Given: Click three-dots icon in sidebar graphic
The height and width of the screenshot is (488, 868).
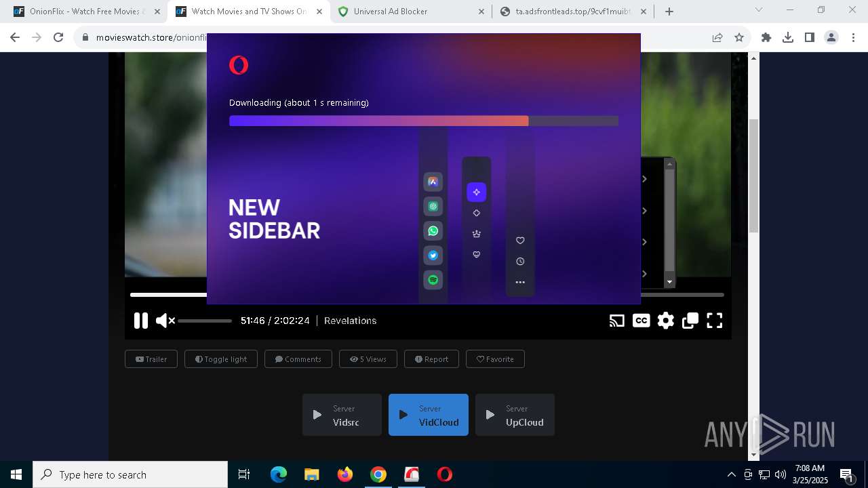Looking at the screenshot, I should click(520, 283).
